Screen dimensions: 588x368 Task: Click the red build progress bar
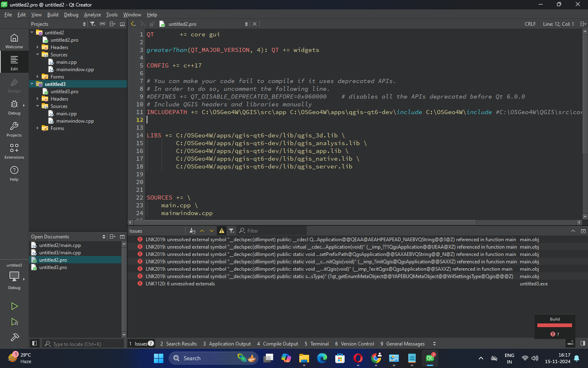555,325
